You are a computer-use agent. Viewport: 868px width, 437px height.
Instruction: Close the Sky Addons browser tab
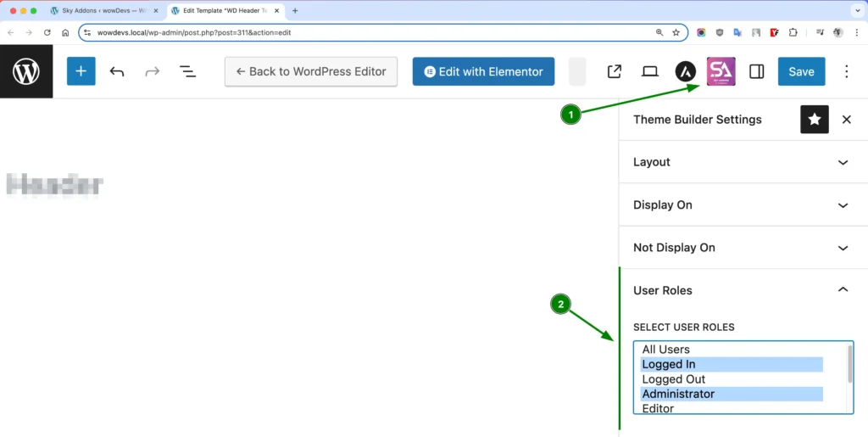point(156,10)
